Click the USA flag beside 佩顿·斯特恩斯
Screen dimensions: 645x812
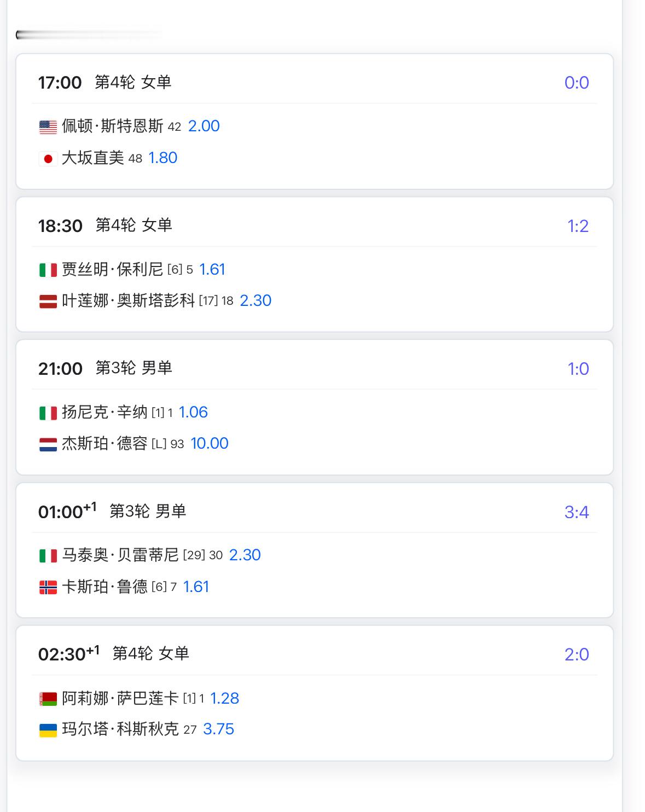[48, 127]
